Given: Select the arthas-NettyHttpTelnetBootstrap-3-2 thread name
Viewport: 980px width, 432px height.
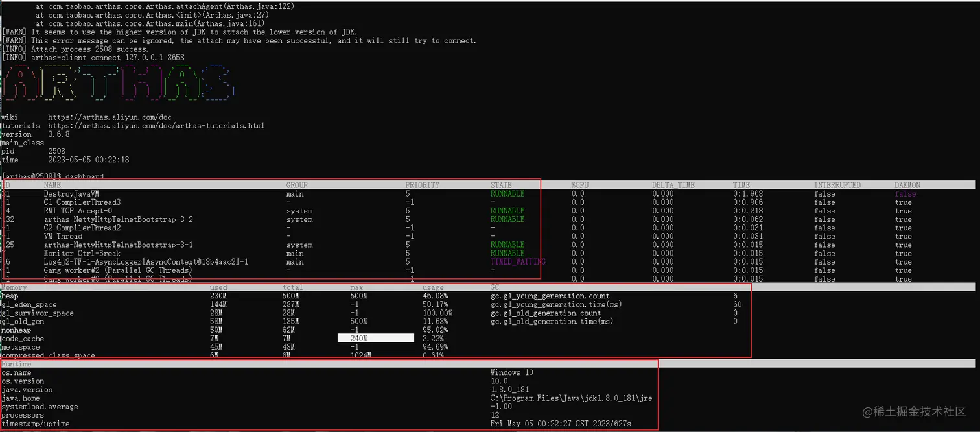Looking at the screenshot, I should tap(119, 219).
